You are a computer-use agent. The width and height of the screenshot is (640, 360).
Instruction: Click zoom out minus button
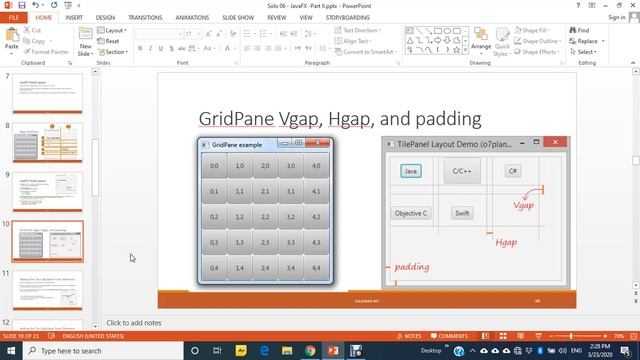551,336
